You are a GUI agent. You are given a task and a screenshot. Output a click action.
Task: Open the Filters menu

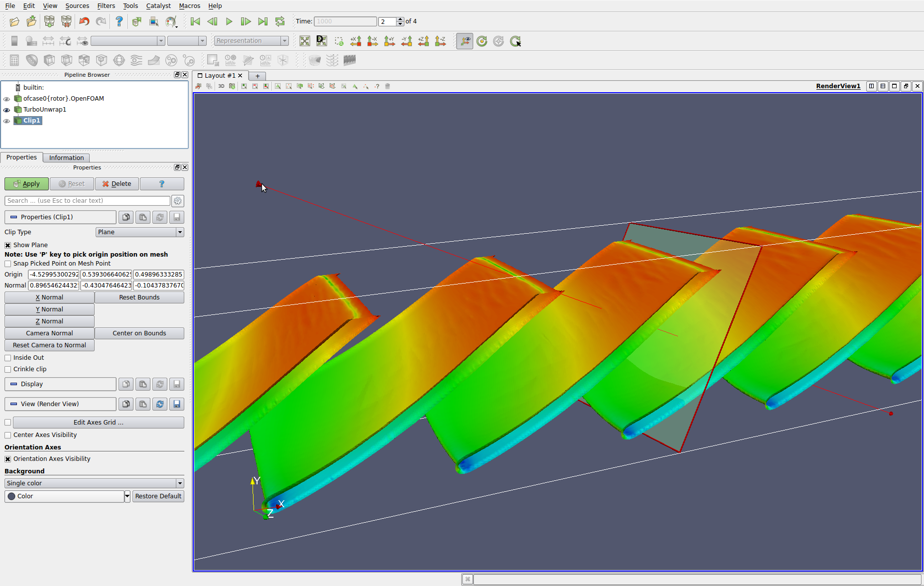[106, 6]
